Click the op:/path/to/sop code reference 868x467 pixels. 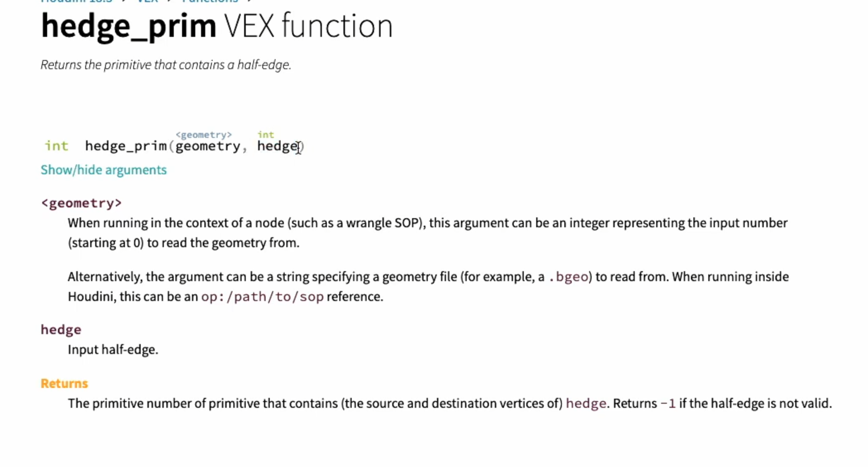point(262,297)
